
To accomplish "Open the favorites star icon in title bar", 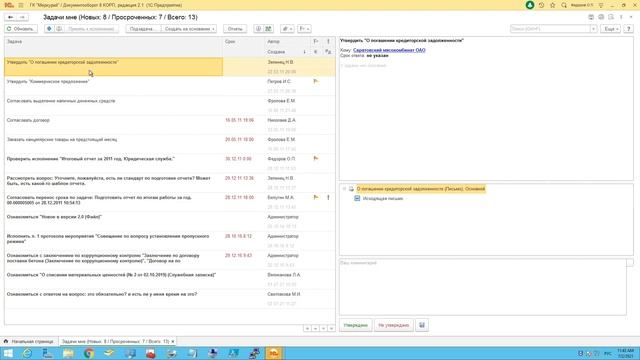I will coord(553,5).
